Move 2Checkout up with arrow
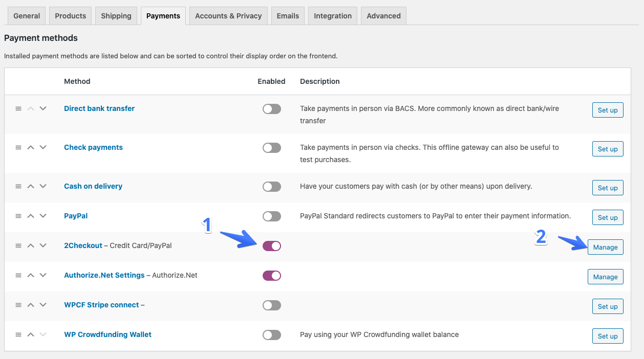 31,246
